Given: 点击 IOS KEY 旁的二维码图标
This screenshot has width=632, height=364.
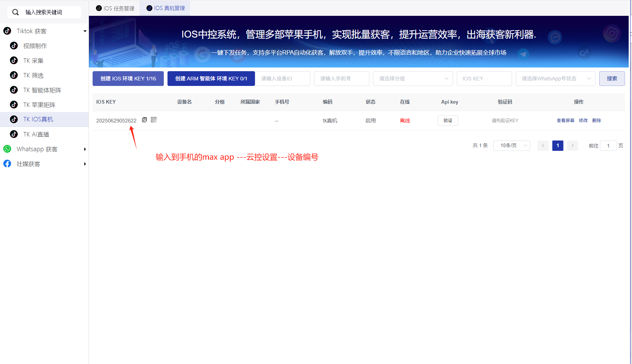Looking at the screenshot, I should click(x=153, y=119).
